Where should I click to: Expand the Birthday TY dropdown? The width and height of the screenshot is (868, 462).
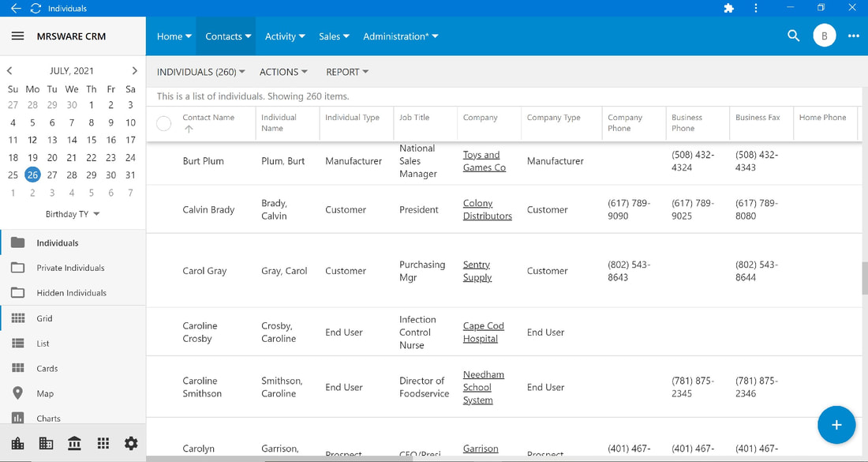(73, 214)
